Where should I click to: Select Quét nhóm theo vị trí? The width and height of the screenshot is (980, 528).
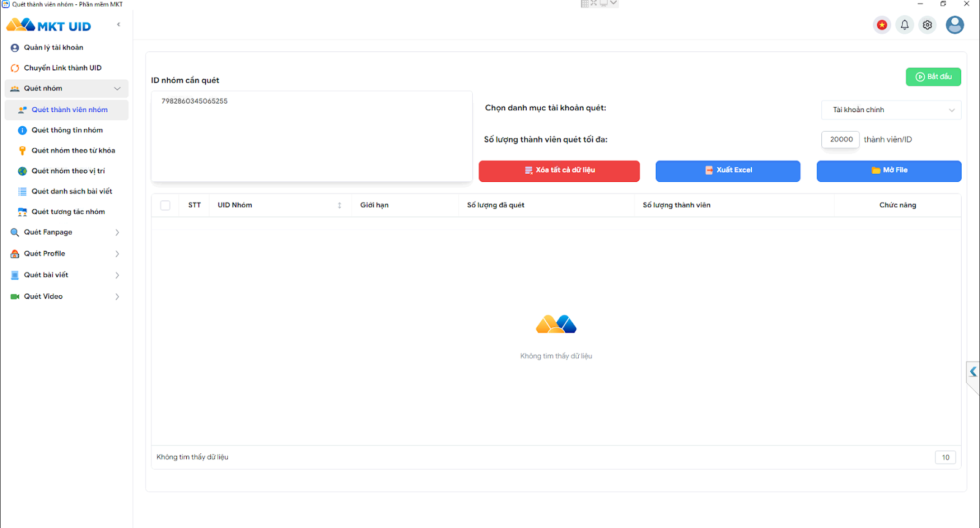click(68, 171)
